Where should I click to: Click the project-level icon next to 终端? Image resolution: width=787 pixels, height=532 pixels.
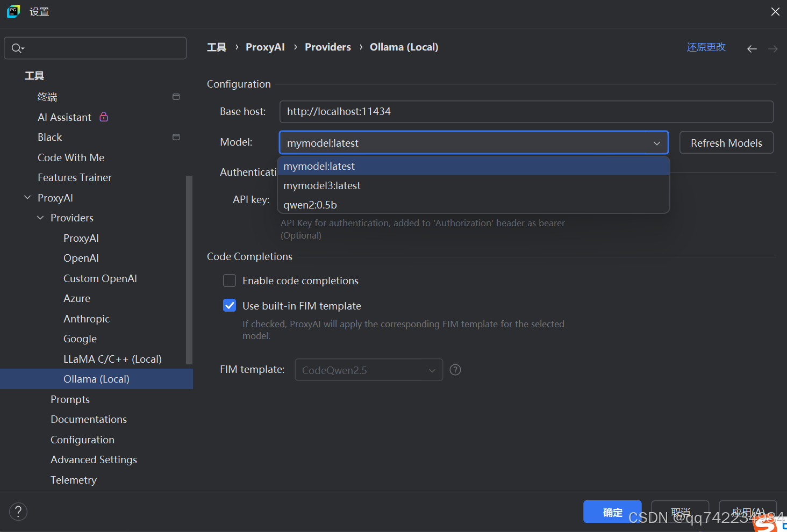(176, 97)
